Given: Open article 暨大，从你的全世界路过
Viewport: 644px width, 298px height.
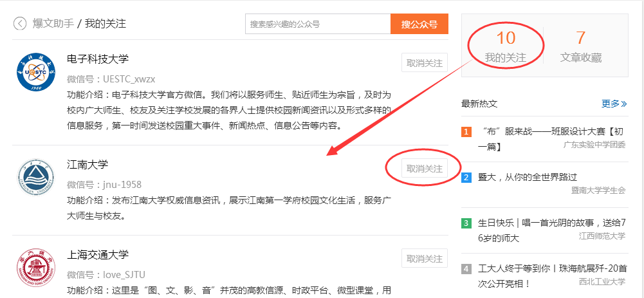Looking at the screenshot, I should click(528, 177).
